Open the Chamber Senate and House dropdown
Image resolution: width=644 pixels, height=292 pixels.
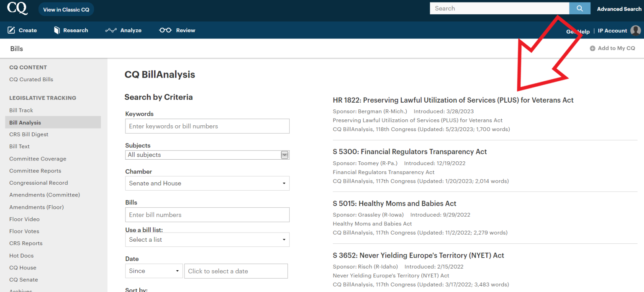[207, 183]
